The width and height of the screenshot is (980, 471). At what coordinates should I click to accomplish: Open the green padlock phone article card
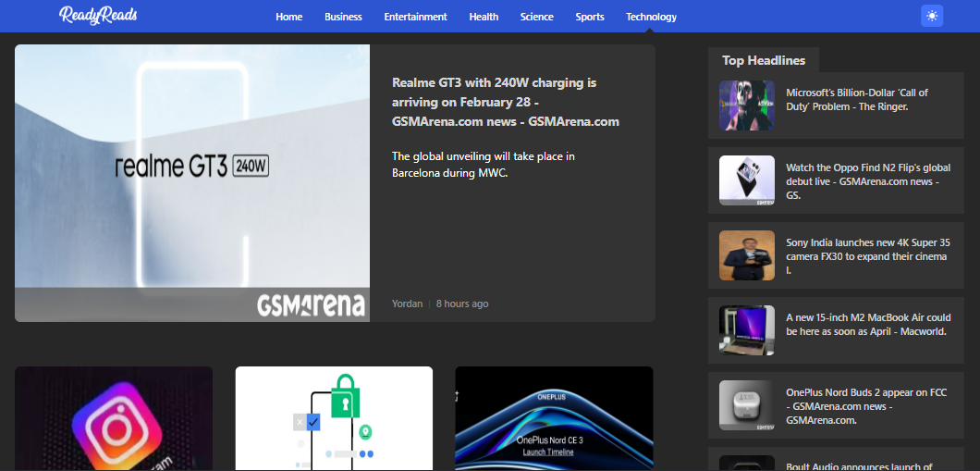tap(334, 418)
